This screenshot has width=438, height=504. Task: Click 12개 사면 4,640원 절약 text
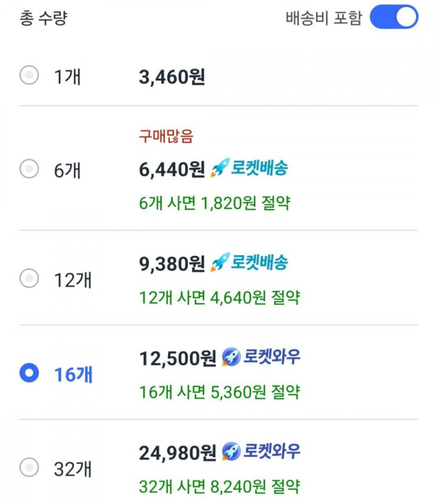tap(219, 298)
